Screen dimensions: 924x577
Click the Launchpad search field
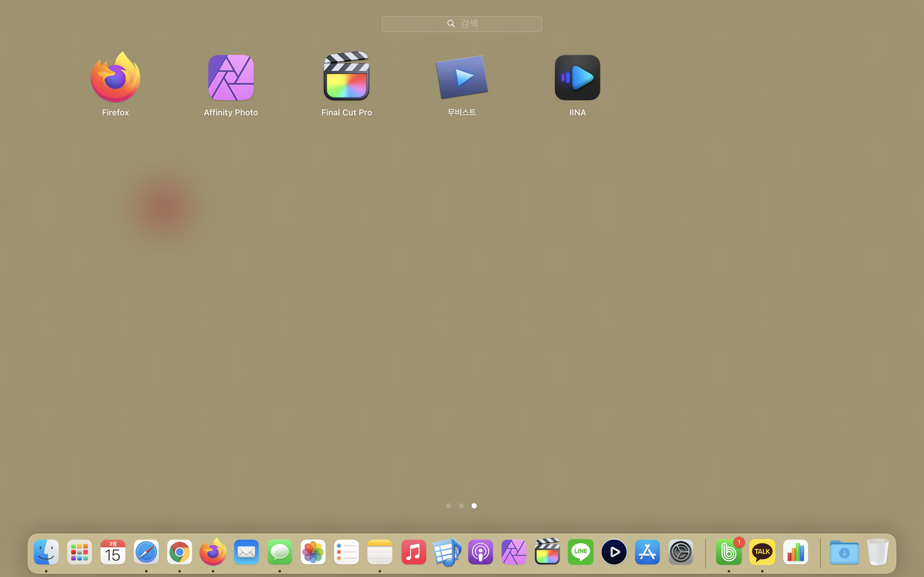(x=462, y=24)
